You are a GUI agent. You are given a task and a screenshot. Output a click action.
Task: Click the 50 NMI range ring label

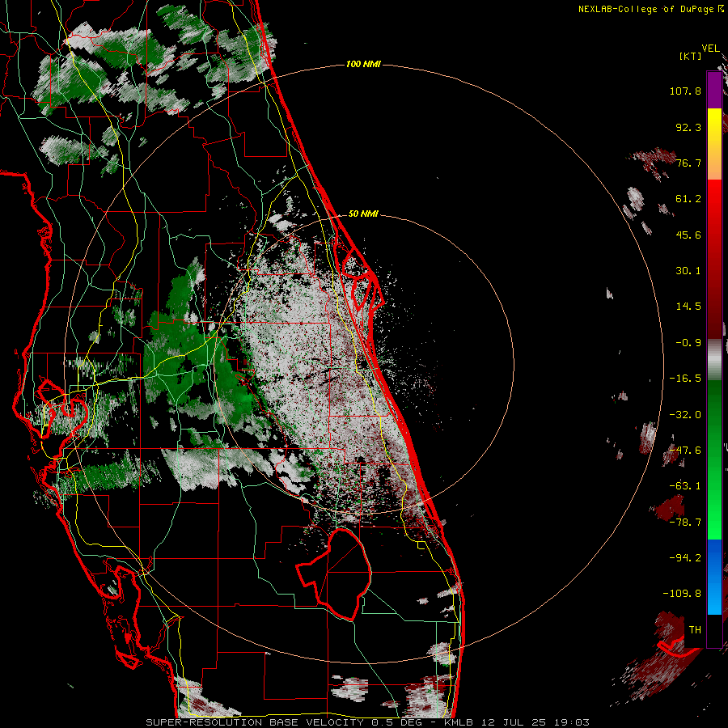363,214
